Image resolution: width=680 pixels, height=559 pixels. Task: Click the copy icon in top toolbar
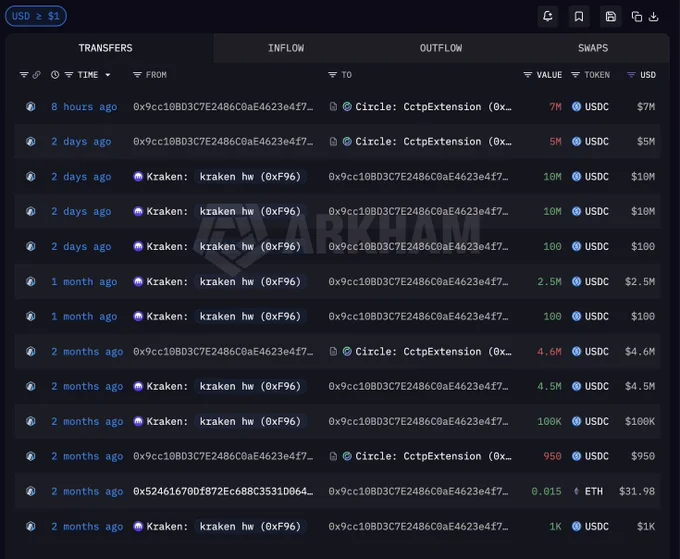pyautogui.click(x=637, y=17)
